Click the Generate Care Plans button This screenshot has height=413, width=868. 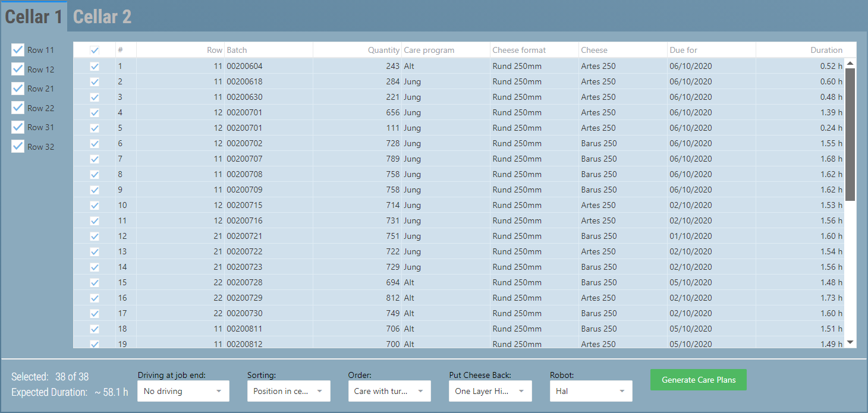698,380
